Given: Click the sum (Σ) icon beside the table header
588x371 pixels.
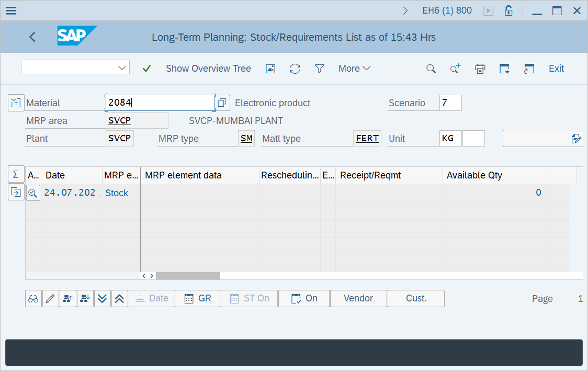Looking at the screenshot, I should (x=16, y=174).
